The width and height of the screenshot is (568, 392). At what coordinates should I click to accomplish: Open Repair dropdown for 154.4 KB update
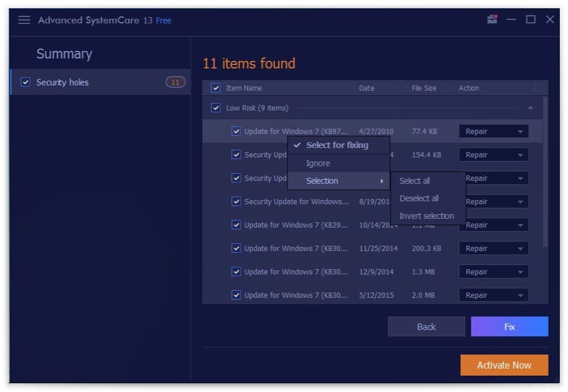[494, 155]
